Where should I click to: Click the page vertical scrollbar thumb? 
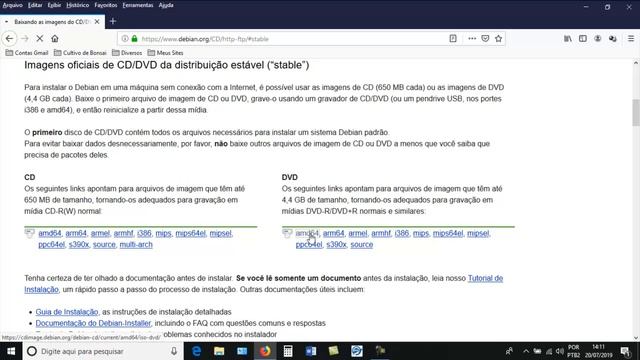636,112
